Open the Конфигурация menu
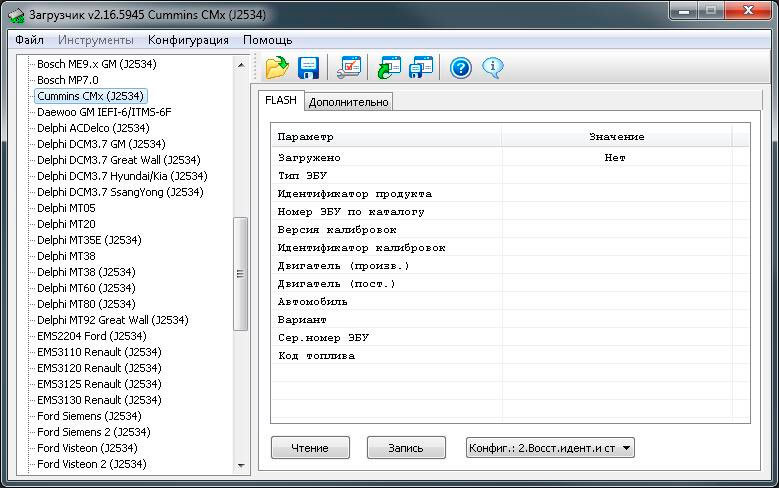 (188, 40)
